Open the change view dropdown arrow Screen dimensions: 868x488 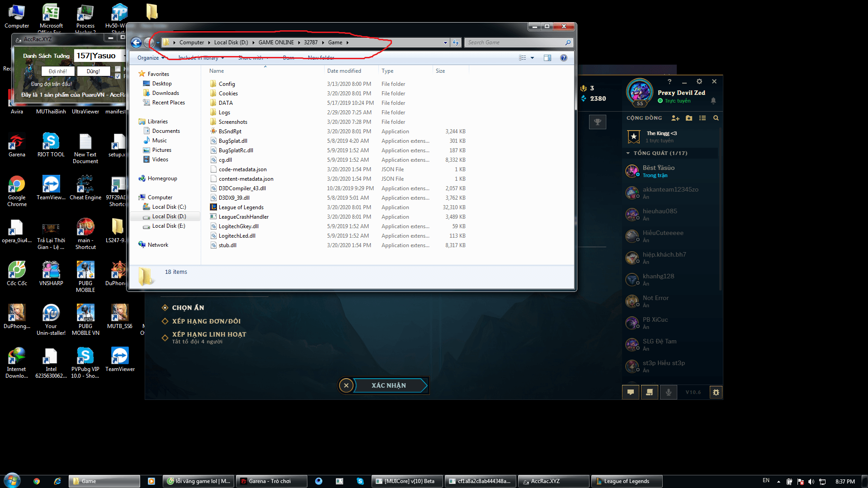click(533, 58)
